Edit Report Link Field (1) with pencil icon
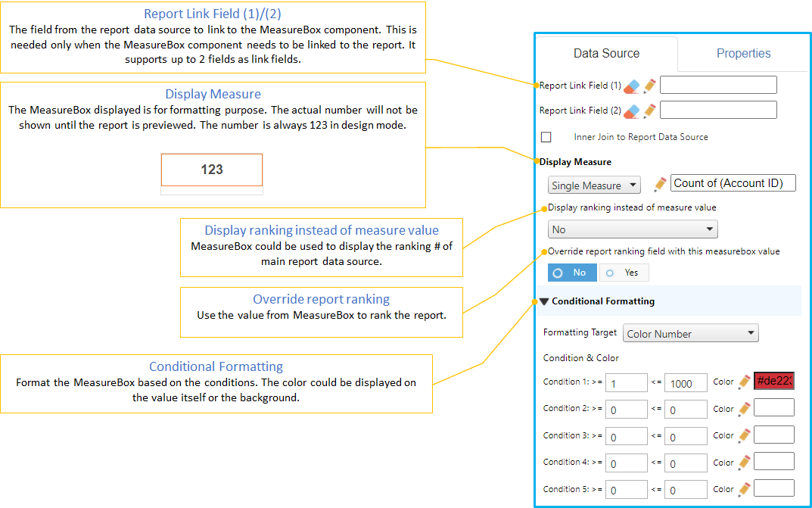 (x=649, y=86)
